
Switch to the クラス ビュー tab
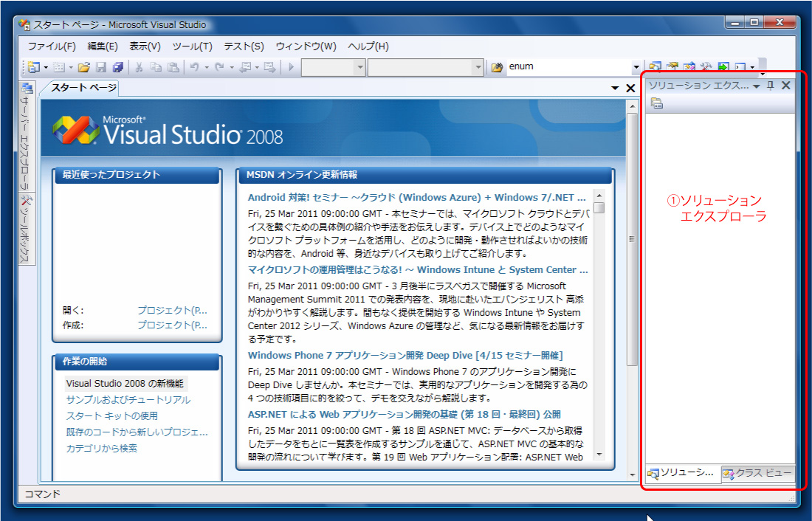758,473
